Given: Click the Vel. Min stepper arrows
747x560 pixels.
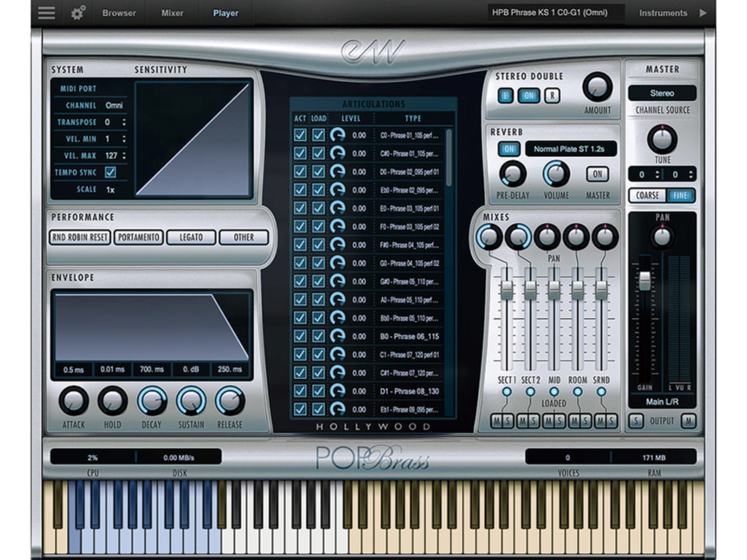Looking at the screenshot, I should point(124,139).
